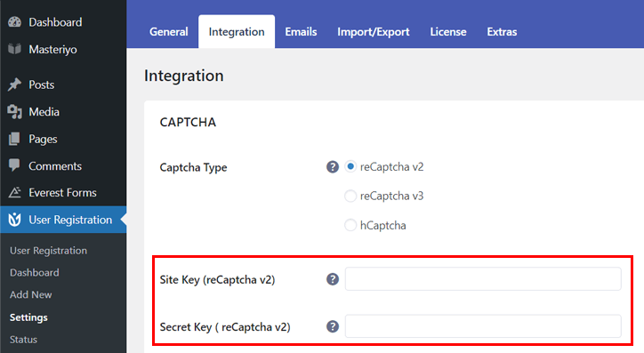The width and height of the screenshot is (644, 353).
Task: Click the Posts pushpin icon
Action: click(x=15, y=84)
